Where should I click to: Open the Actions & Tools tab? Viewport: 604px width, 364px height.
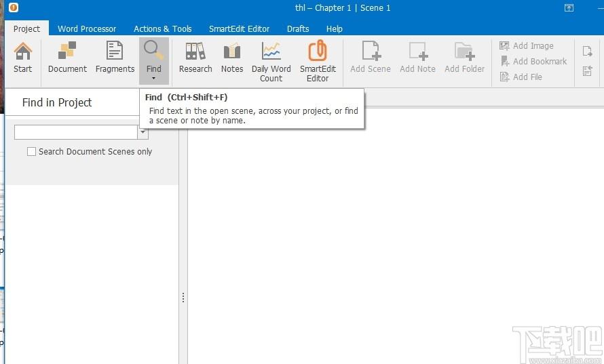click(163, 29)
